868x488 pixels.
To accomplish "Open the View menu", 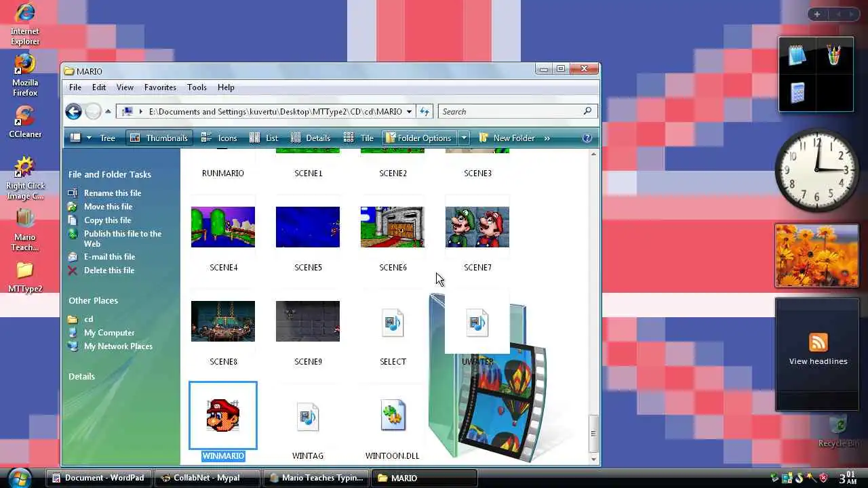I will point(125,87).
